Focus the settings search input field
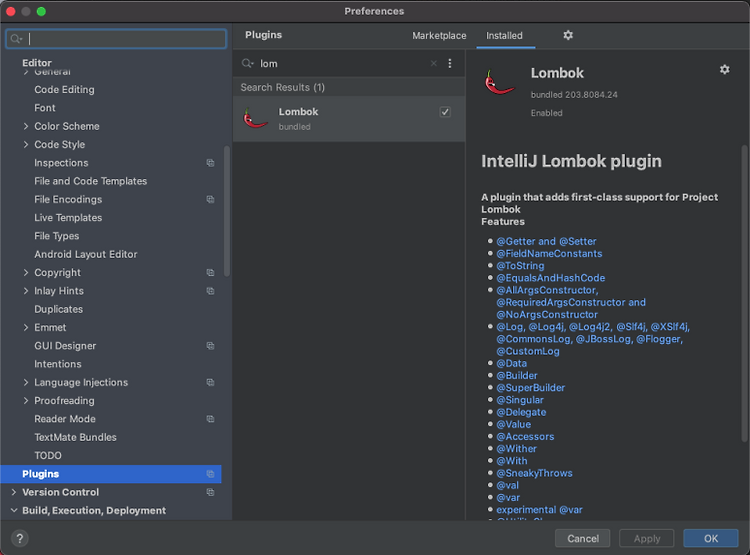Viewport: 750px width, 555px height. 116,39
